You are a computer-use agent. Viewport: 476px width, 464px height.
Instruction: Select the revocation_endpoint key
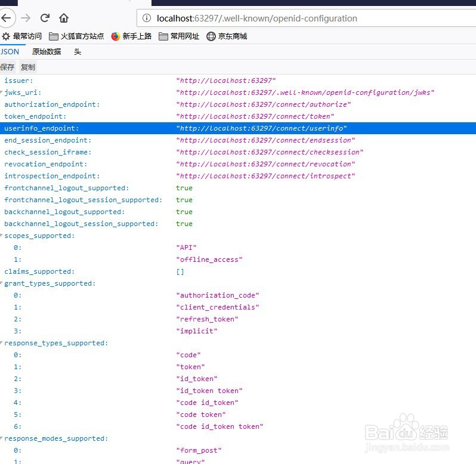point(45,164)
